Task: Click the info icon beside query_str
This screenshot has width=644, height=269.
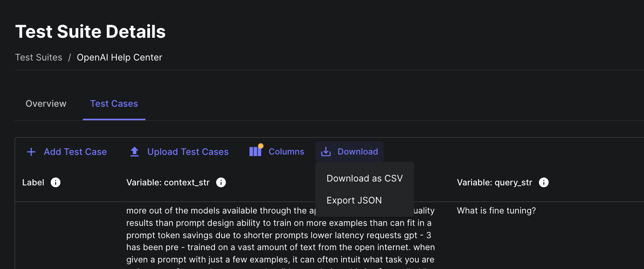Action: (x=544, y=182)
